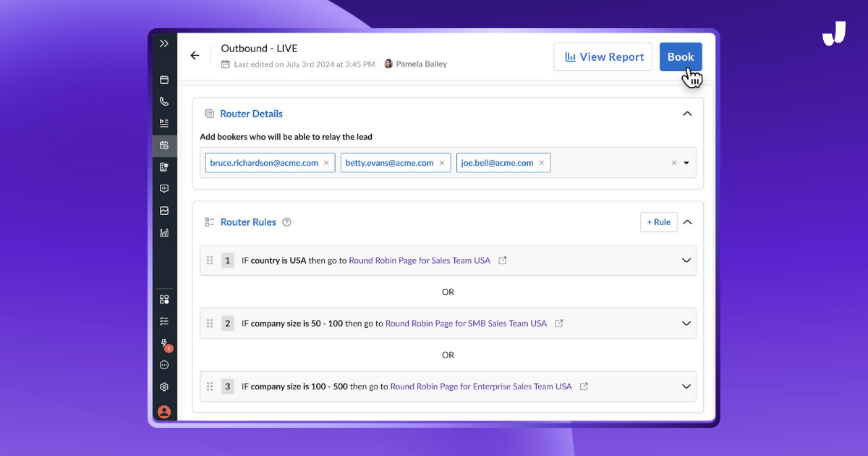Grab the drag handle of rule 3
Screen dimensions: 868x456
pos(210,387)
